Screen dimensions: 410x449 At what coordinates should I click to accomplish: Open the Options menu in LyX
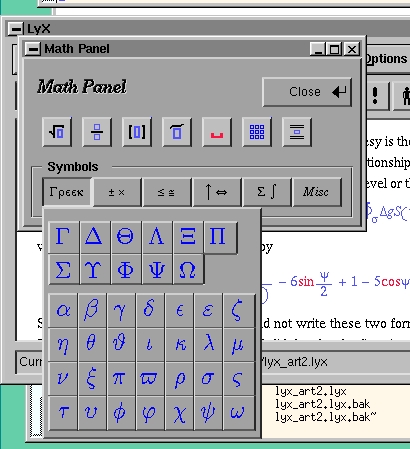[387, 59]
